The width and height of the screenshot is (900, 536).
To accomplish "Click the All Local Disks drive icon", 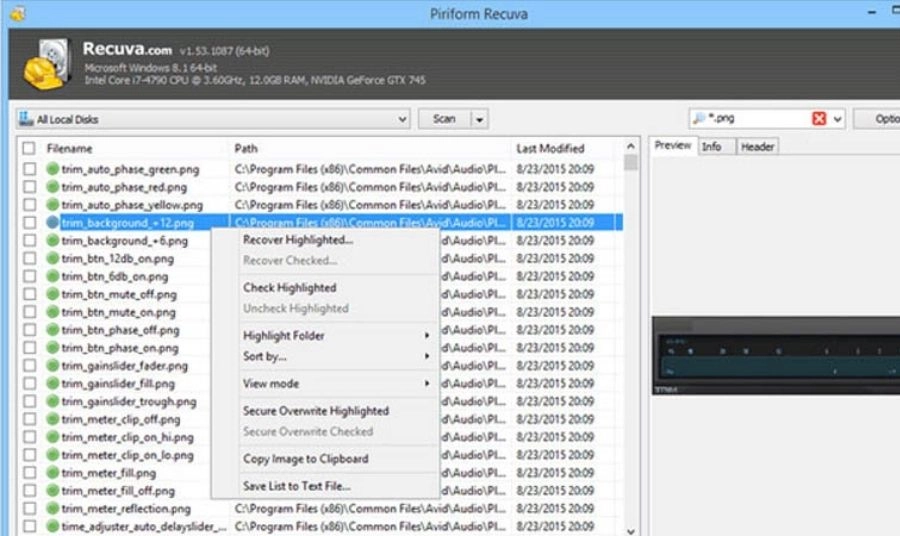I will pyautogui.click(x=26, y=119).
